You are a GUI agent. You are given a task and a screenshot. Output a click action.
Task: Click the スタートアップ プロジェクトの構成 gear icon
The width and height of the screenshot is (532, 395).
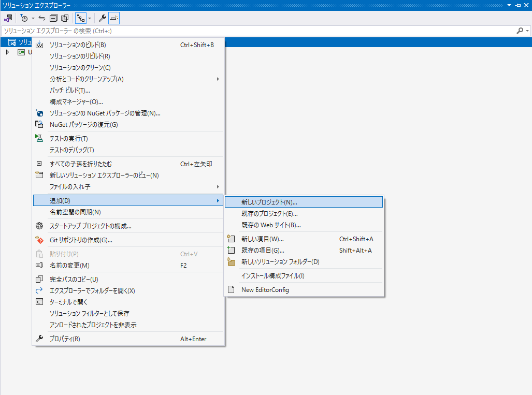pyautogui.click(x=39, y=226)
